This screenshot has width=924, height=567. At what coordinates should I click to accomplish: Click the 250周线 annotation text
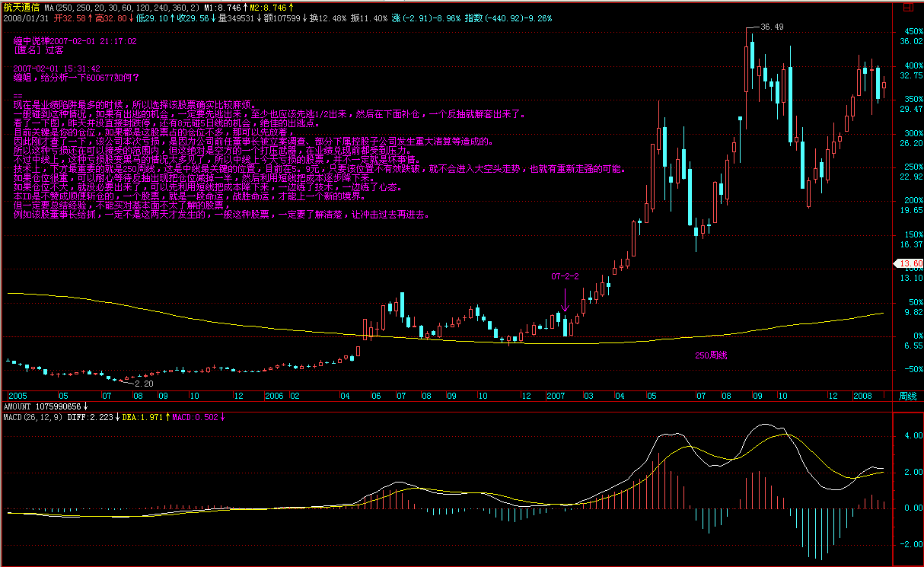[x=711, y=355]
